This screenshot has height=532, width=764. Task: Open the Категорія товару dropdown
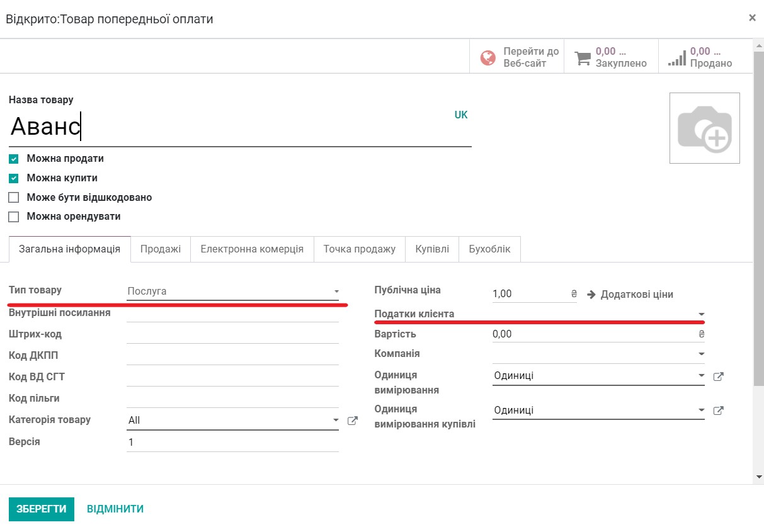[x=336, y=419]
